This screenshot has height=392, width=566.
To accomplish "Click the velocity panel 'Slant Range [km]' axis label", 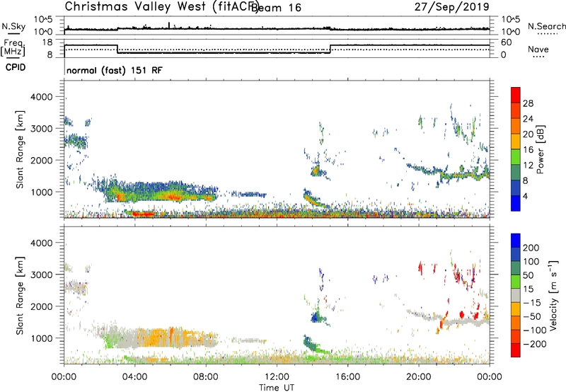I will point(20,295).
